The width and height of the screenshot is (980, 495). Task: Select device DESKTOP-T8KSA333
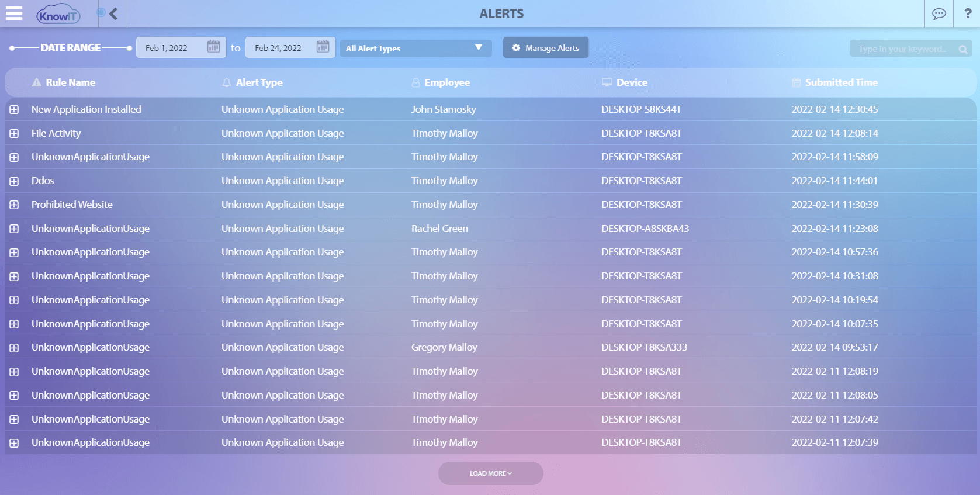(644, 347)
